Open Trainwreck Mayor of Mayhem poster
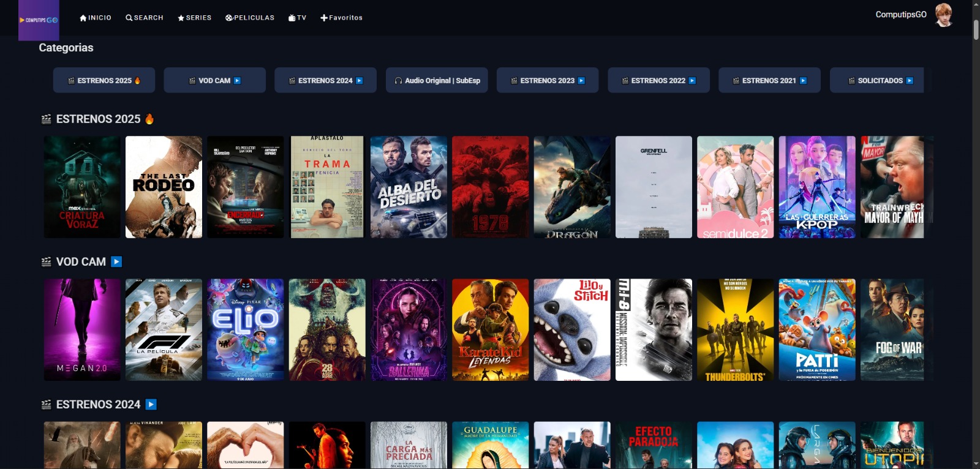Viewport: 980px width, 469px height. 892,187
